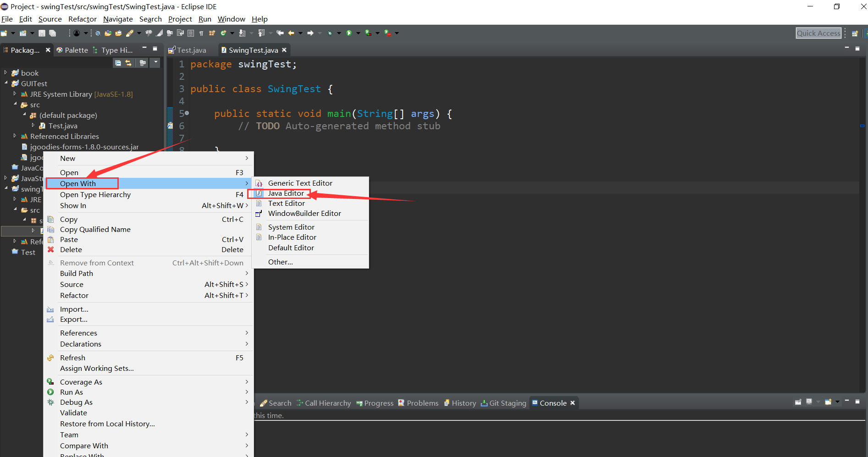The width and height of the screenshot is (868, 457).
Task: Jump to last edit location via yellow arrow icon
Action: pos(280,33)
